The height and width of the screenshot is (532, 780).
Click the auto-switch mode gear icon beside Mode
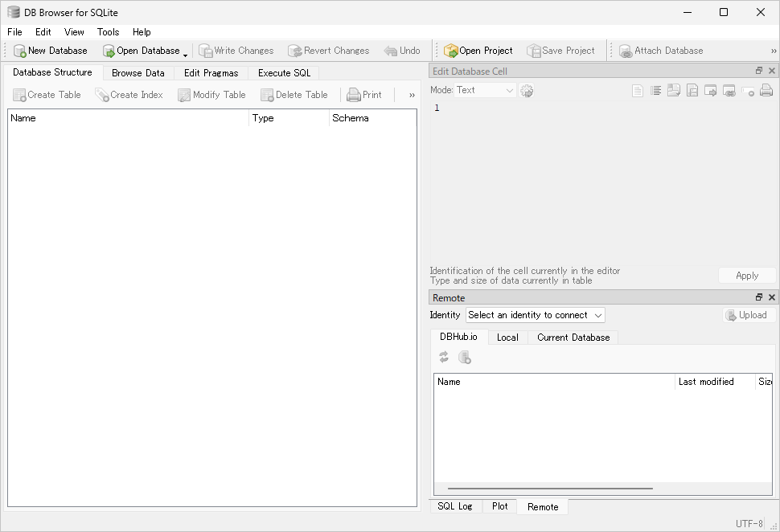coord(528,91)
